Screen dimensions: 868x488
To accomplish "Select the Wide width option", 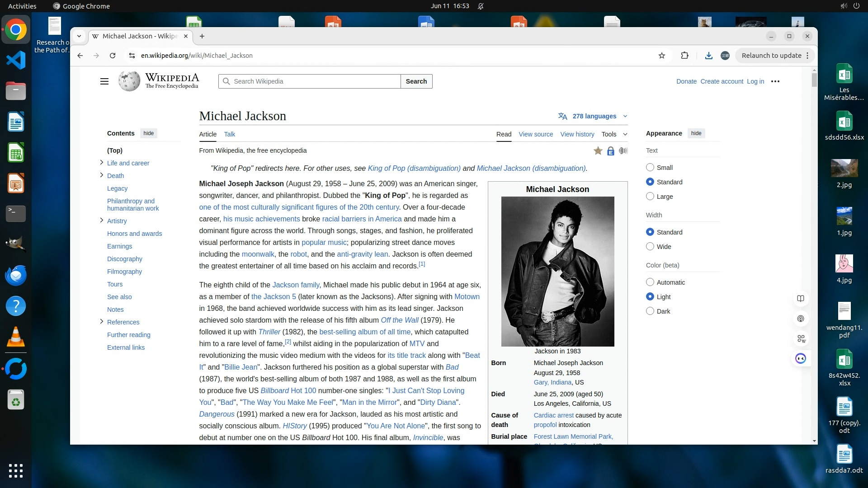I will 650,247.
